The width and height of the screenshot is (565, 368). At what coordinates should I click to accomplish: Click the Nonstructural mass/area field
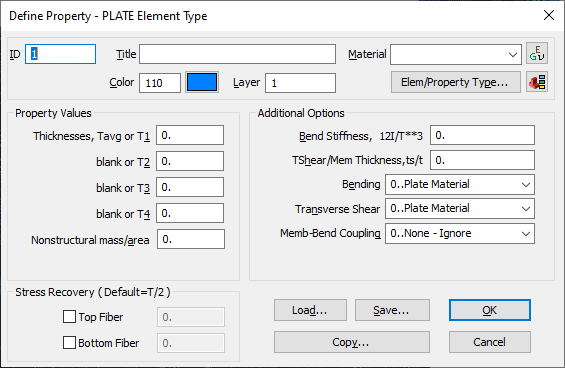point(191,239)
